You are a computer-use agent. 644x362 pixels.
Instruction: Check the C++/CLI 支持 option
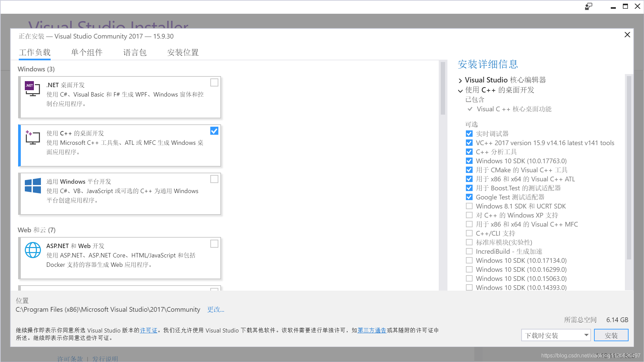[x=469, y=233]
